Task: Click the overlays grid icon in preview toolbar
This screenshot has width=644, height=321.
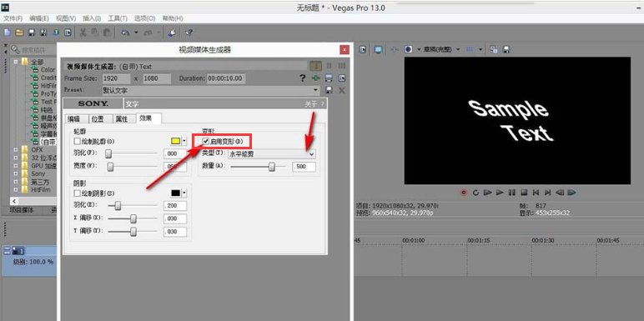Action: (x=470, y=49)
